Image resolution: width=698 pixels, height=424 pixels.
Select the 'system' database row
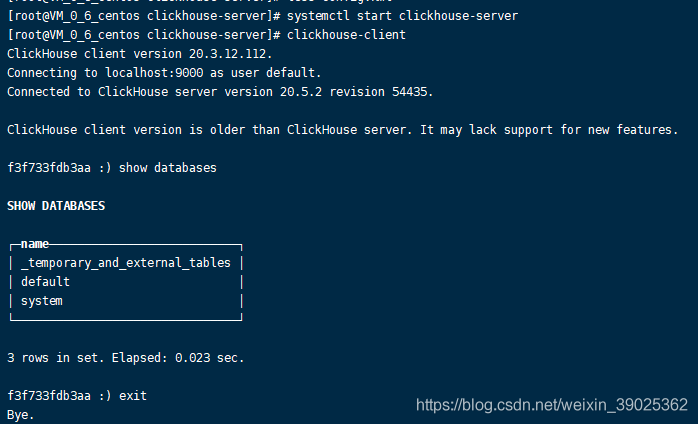[x=42, y=301]
